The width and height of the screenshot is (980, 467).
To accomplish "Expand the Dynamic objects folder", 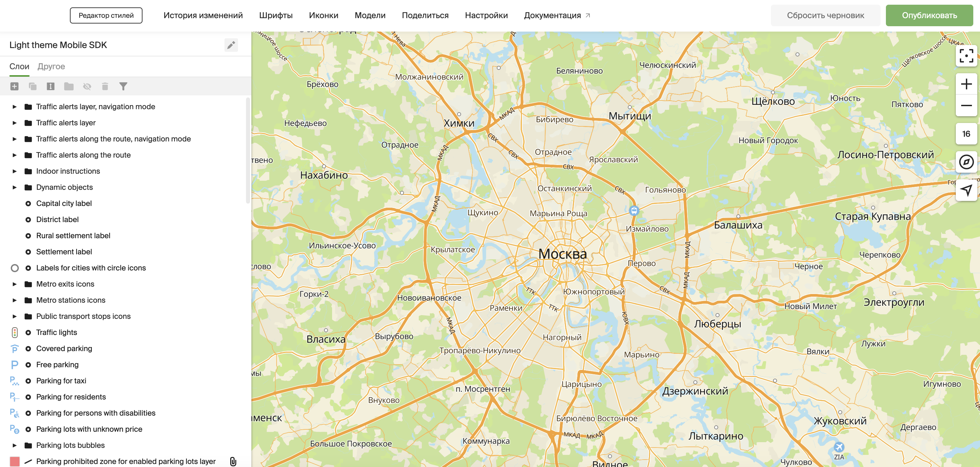I will point(14,187).
